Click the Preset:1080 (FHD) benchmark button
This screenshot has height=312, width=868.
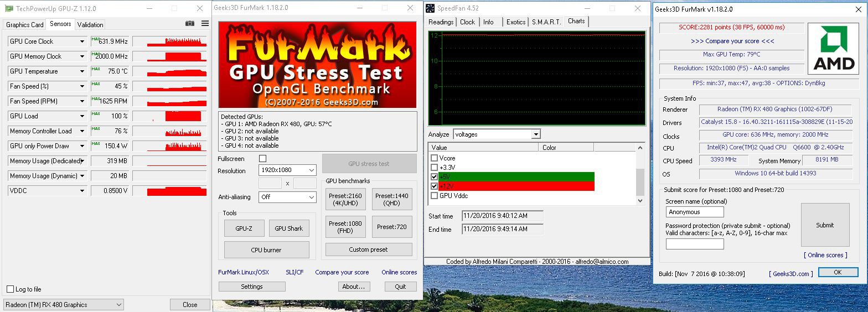click(x=345, y=227)
